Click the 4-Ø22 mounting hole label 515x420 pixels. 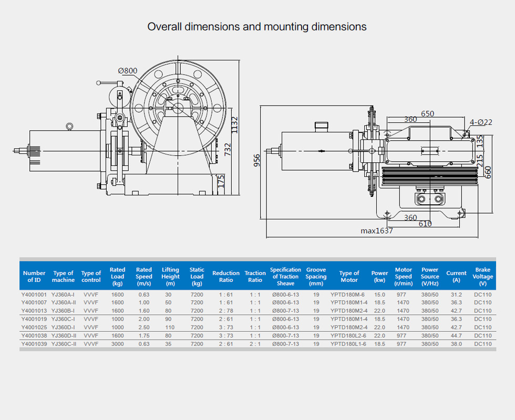(x=481, y=122)
